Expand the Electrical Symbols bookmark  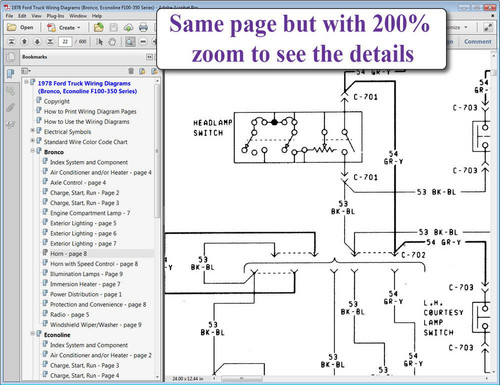(x=33, y=130)
